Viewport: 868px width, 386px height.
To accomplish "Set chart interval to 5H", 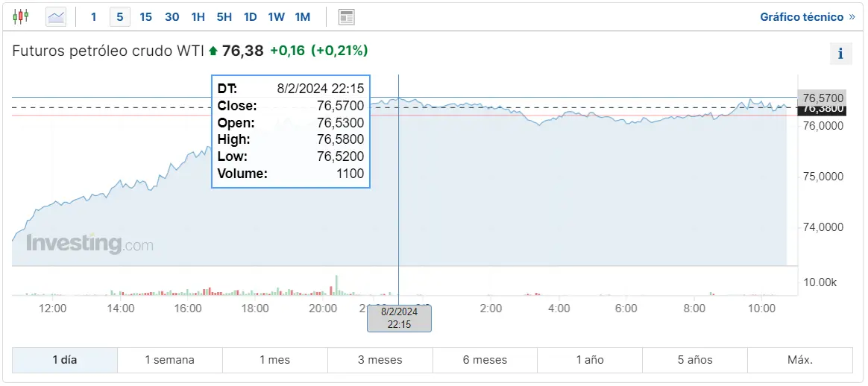I will pos(224,16).
